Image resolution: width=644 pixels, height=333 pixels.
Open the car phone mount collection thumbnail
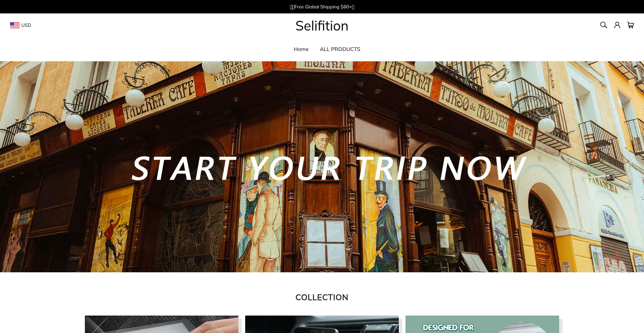coord(322,324)
